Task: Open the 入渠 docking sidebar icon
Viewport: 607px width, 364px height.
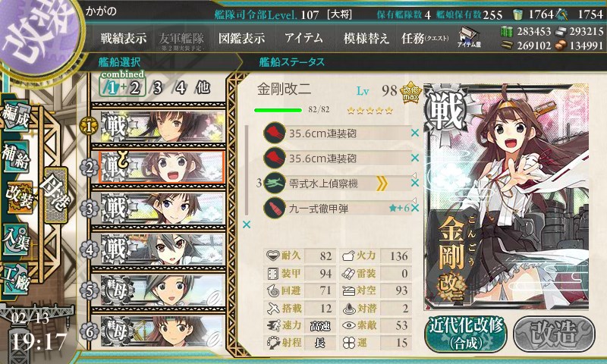Action: 16,239
